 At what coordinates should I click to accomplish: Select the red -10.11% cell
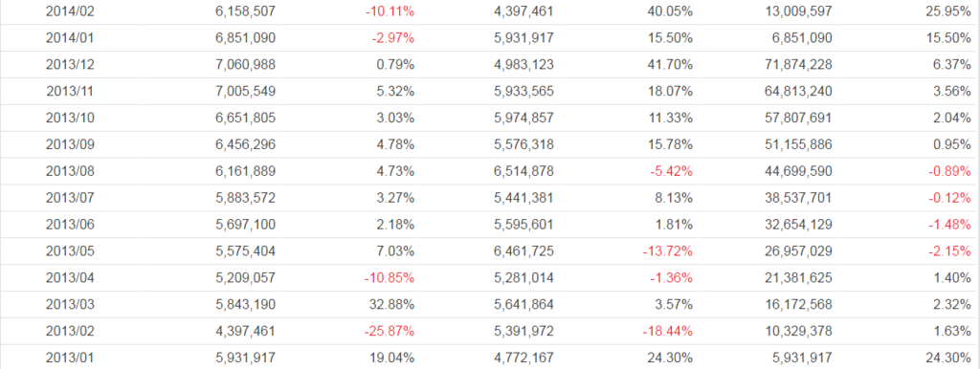coord(389,11)
